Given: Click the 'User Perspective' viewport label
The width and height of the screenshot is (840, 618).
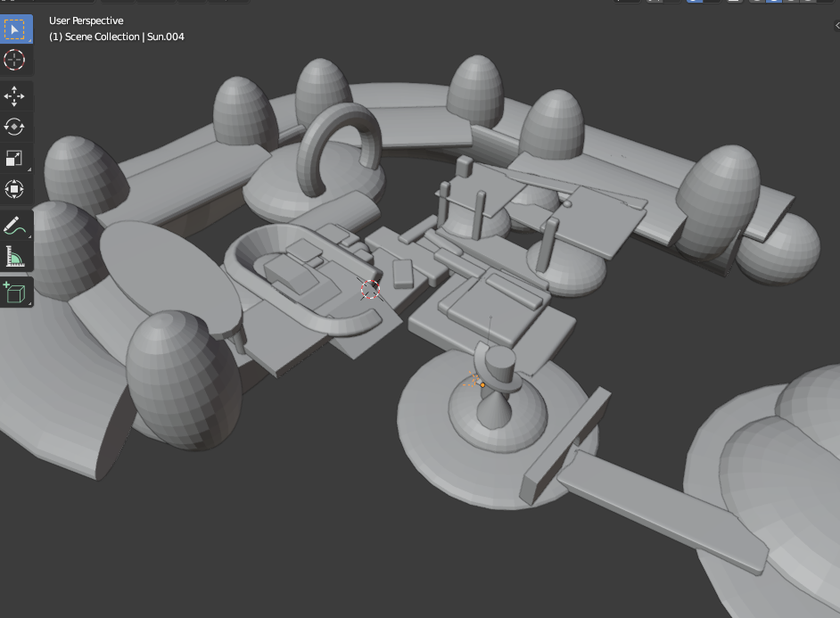Looking at the screenshot, I should click(86, 21).
